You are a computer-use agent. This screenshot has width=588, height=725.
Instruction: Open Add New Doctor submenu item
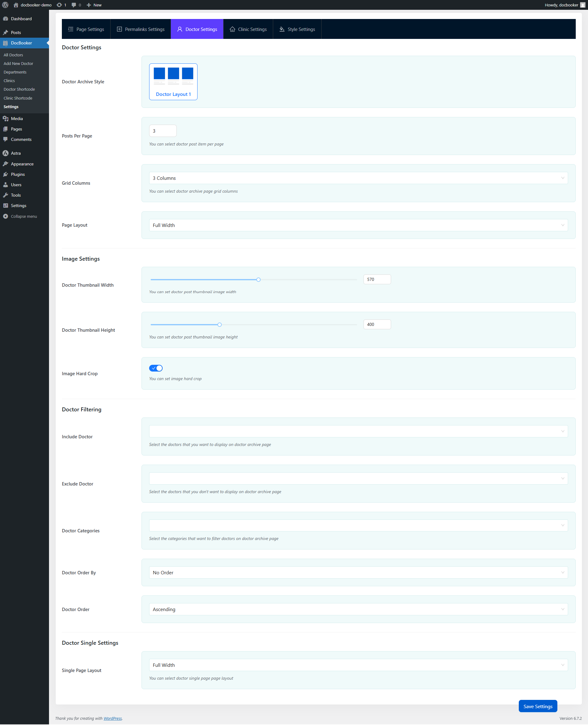[x=18, y=64]
